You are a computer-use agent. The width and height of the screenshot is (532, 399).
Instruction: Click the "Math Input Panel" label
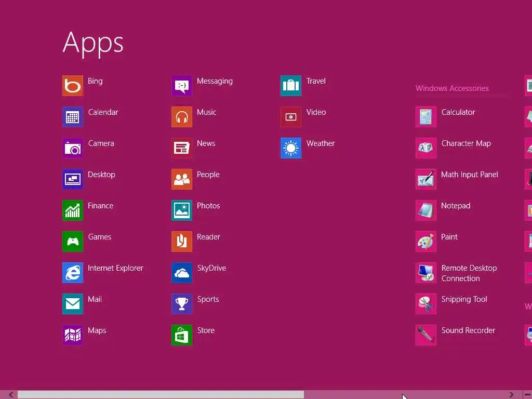coord(470,175)
